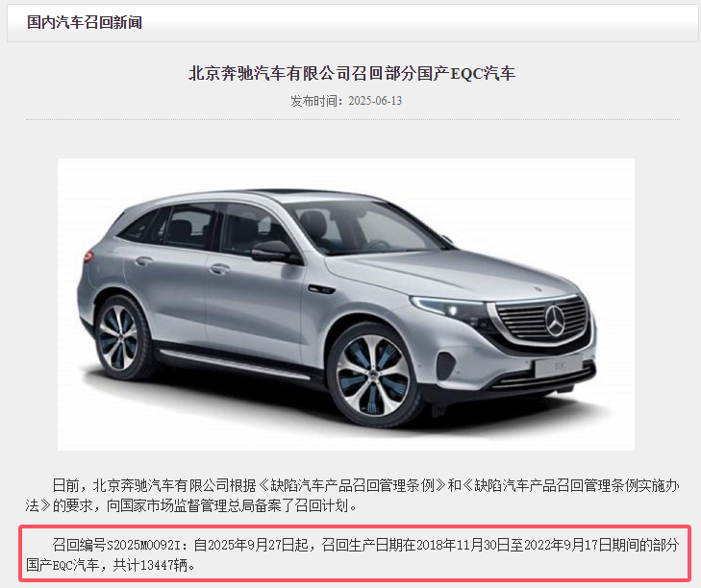Image resolution: width=701 pixels, height=588 pixels.
Task: Click the article title about EQC recall
Action: pyautogui.click(x=352, y=73)
